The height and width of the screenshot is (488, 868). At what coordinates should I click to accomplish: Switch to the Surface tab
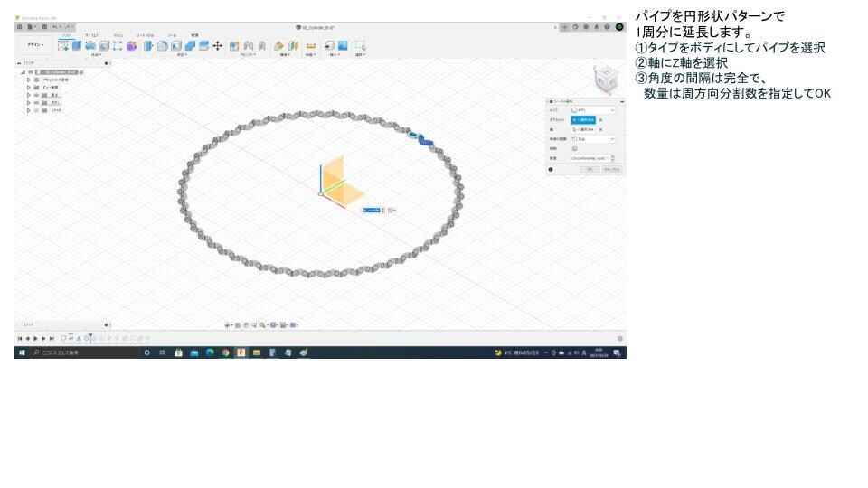point(91,35)
